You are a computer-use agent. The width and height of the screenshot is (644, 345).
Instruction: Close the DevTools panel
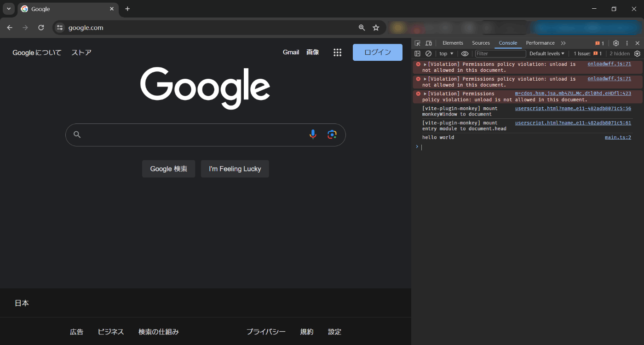[x=638, y=43]
